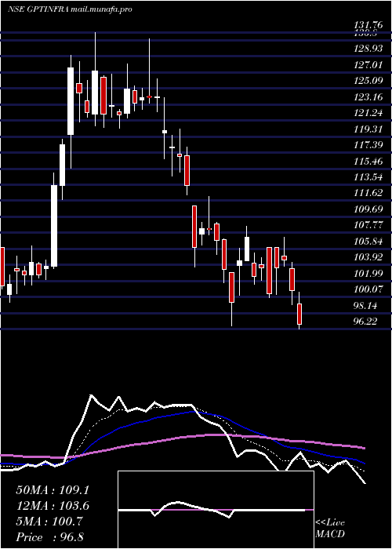This screenshot has width=392, height=549.
Task: Click the 50MA : 109.1 value
Action: click(53, 490)
